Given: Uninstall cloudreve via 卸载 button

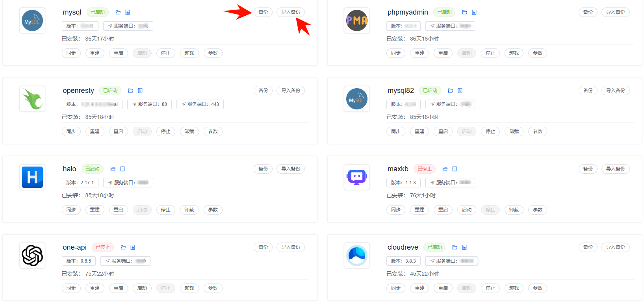Looking at the screenshot, I should (x=514, y=288).
